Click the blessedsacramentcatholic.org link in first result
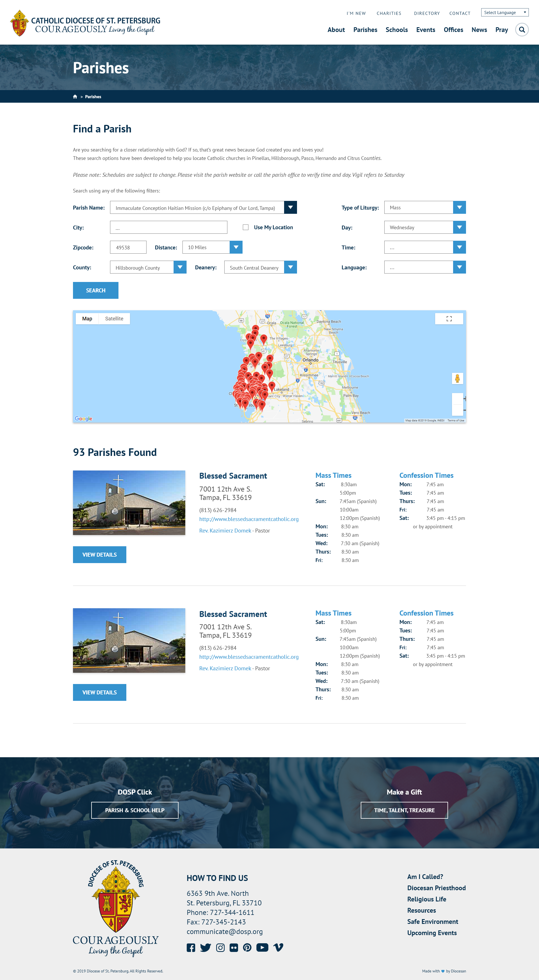Screen dimensions: 539x980 click(x=248, y=519)
